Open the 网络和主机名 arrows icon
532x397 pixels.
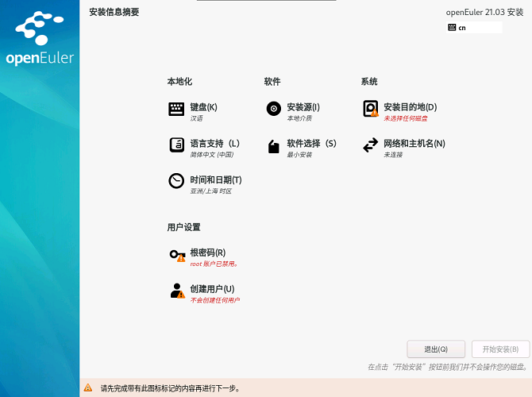point(370,145)
